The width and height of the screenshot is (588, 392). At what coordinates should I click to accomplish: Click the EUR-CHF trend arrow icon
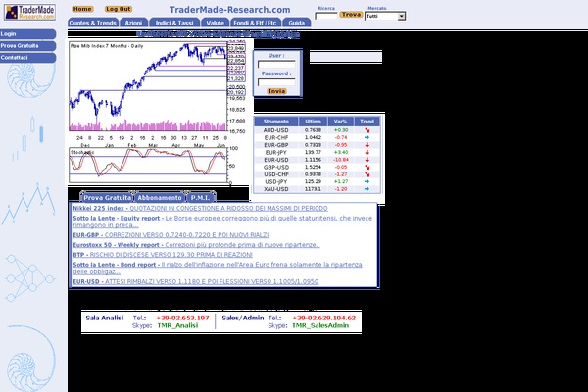[x=367, y=137]
